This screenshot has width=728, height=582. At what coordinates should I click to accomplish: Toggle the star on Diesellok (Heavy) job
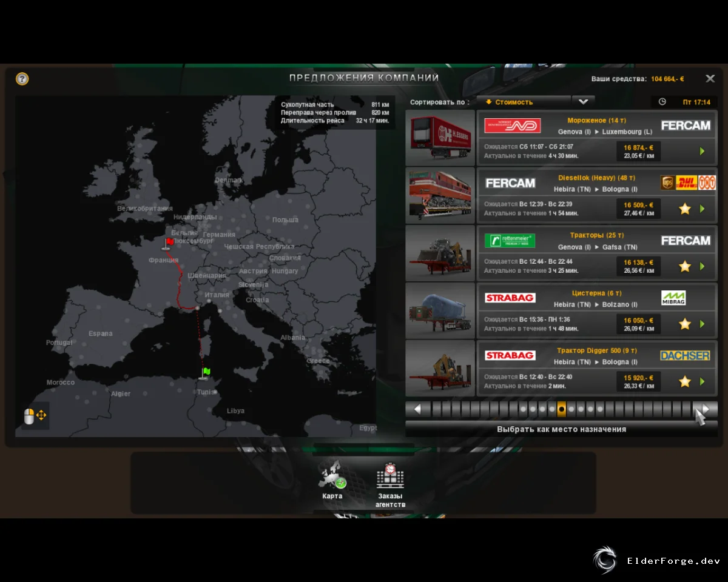(685, 209)
